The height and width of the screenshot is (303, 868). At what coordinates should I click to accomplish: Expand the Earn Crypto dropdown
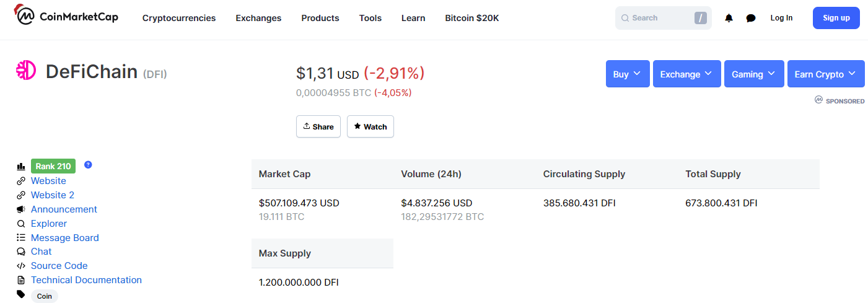coord(826,74)
